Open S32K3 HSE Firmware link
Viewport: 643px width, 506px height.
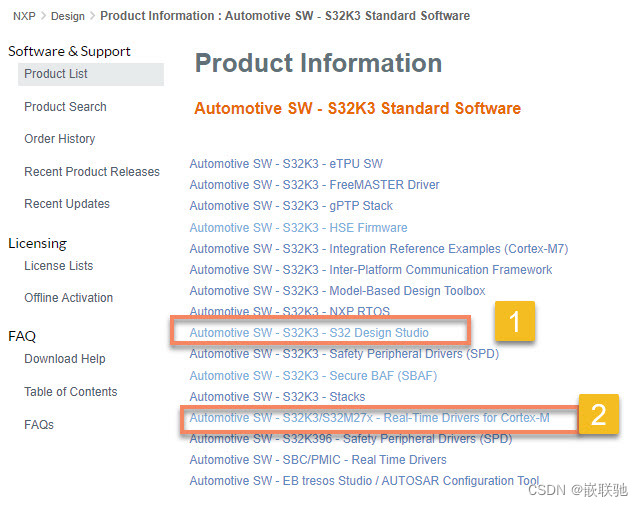tap(298, 228)
